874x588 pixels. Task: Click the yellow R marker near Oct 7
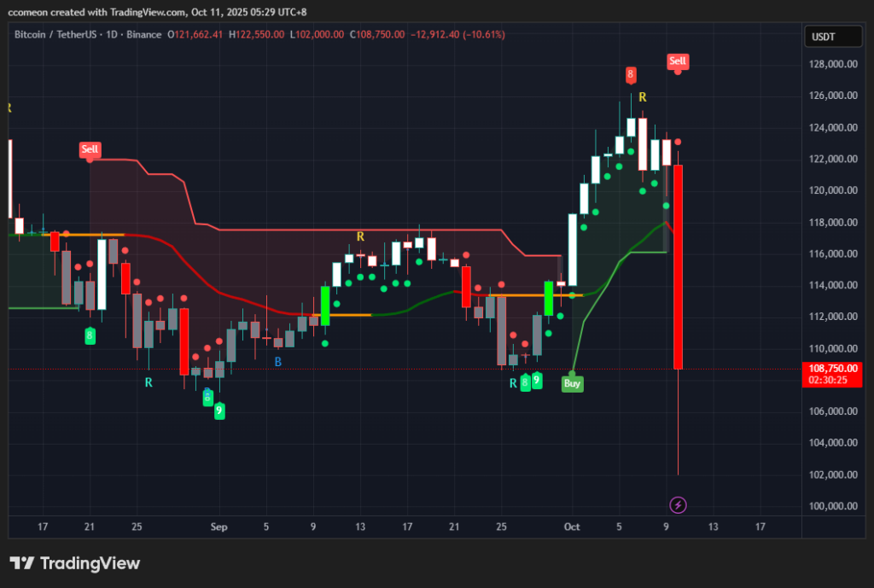point(642,97)
